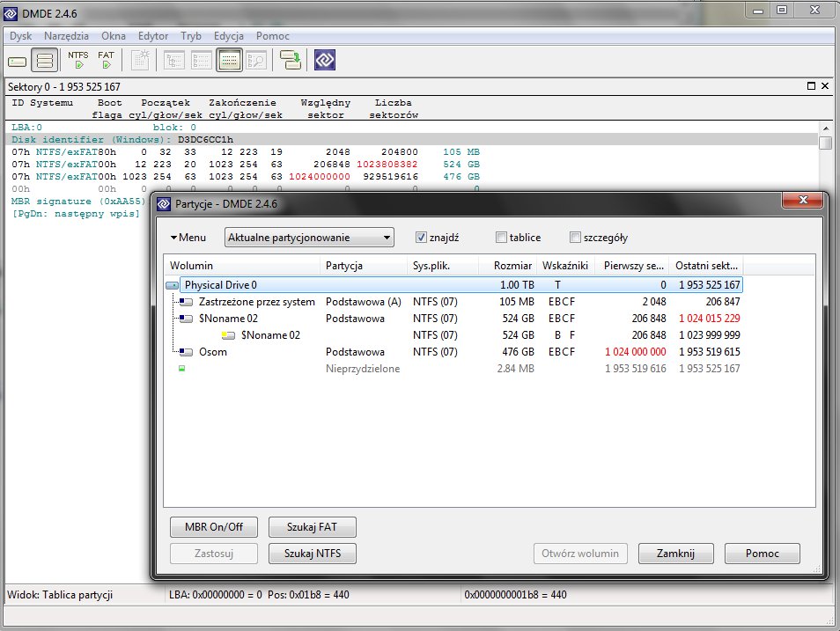840x631 pixels.
Task: Click the [PgDn: następny wpis] link
Action: coord(76,214)
